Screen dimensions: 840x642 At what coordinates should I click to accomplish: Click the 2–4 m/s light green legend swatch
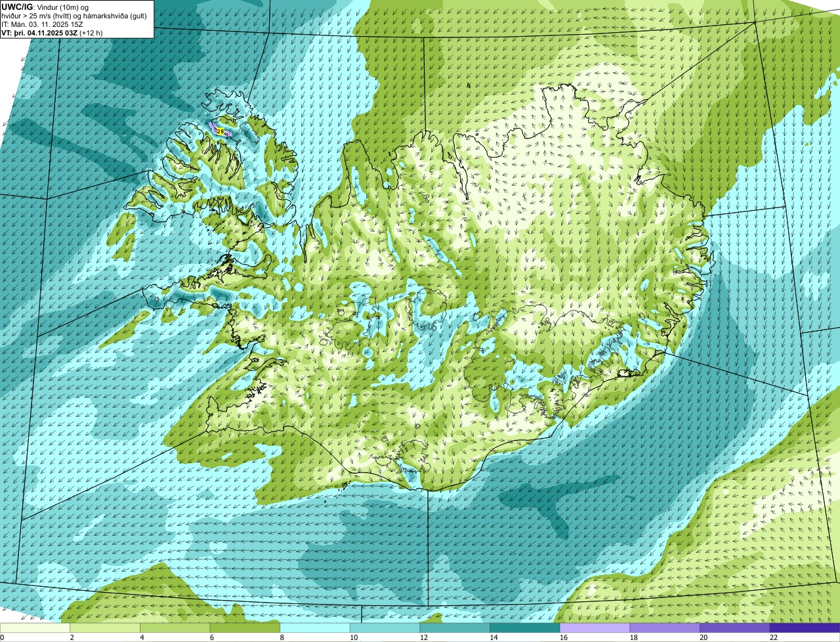(105, 628)
